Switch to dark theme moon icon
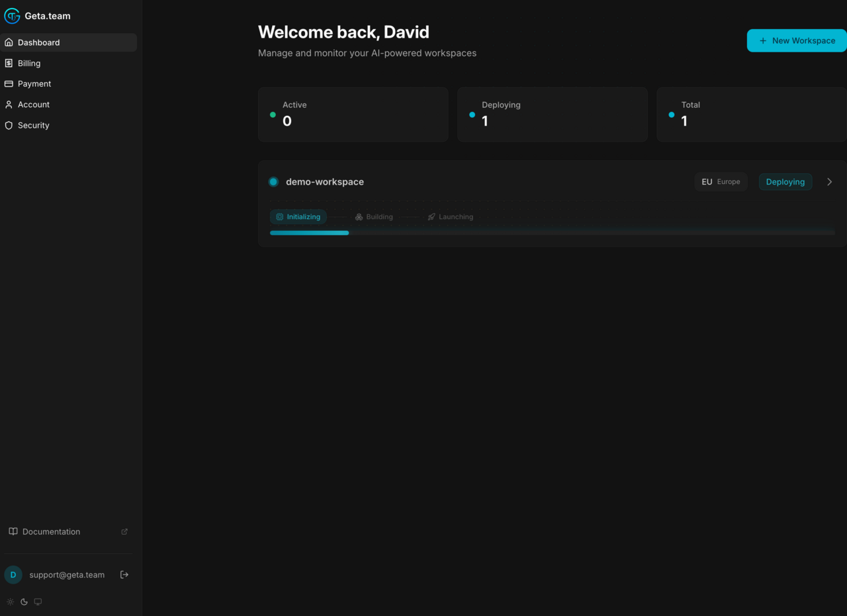 (24, 601)
